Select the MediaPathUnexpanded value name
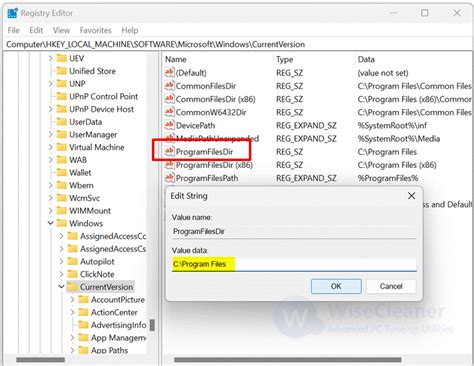474x366 pixels. pyautogui.click(x=217, y=138)
